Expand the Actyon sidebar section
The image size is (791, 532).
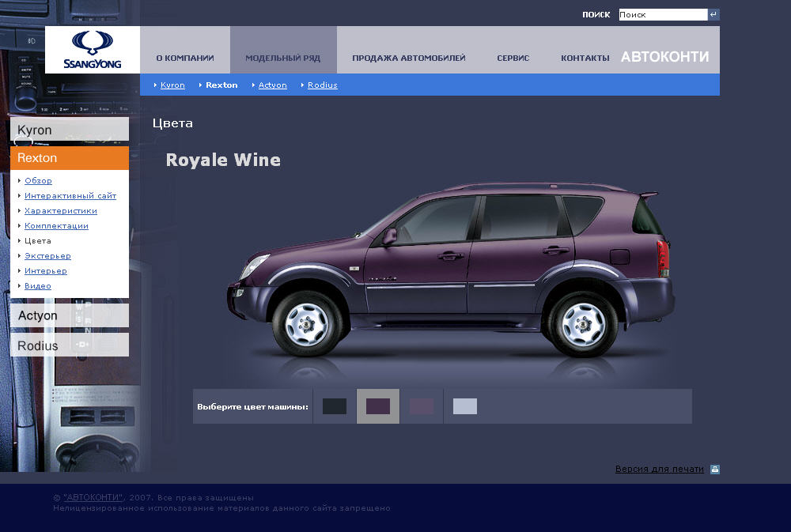70,315
